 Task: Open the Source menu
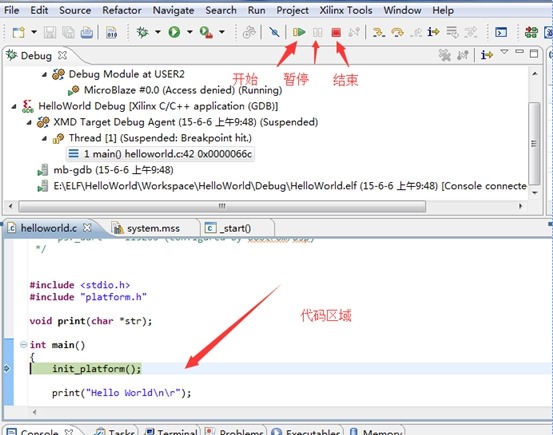75,10
